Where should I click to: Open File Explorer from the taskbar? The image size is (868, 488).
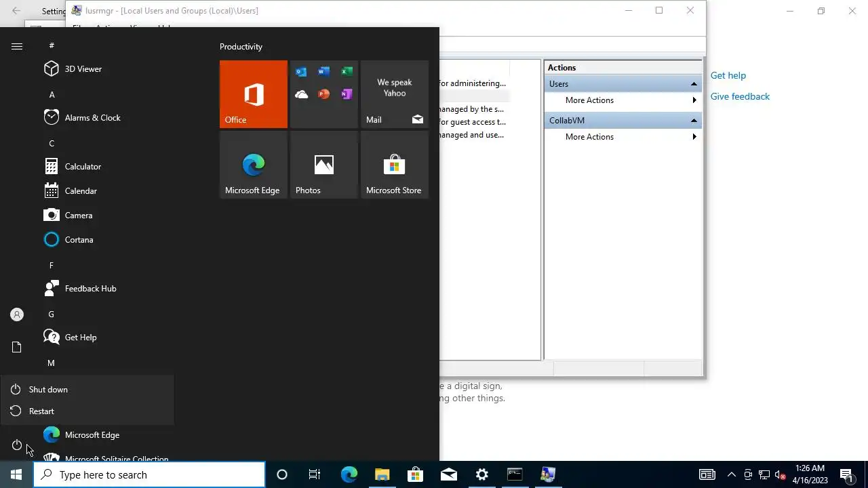(x=382, y=474)
